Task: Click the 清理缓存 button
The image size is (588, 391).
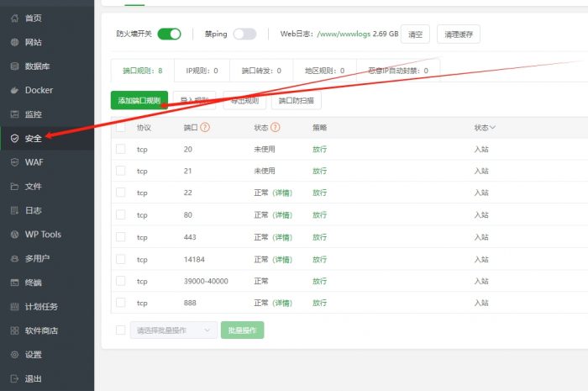Action: (x=459, y=34)
